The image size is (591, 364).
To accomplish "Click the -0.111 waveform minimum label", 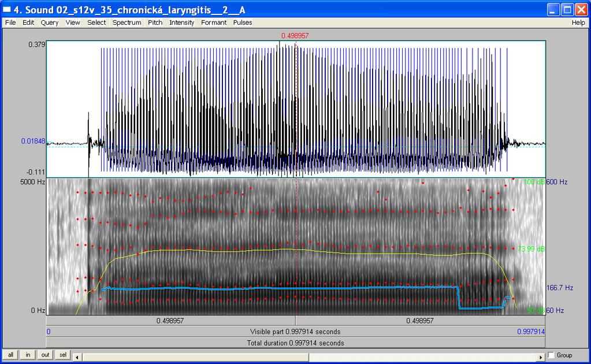I will pos(36,172).
